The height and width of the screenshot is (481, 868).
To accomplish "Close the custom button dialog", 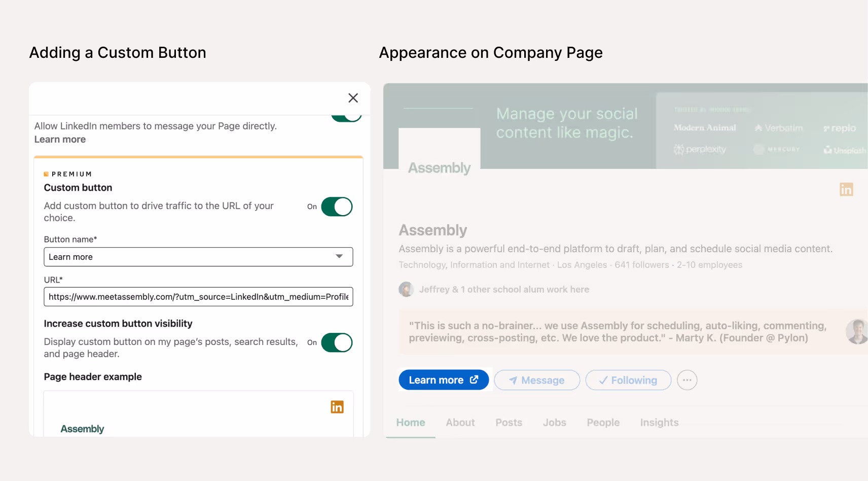I will [x=353, y=98].
